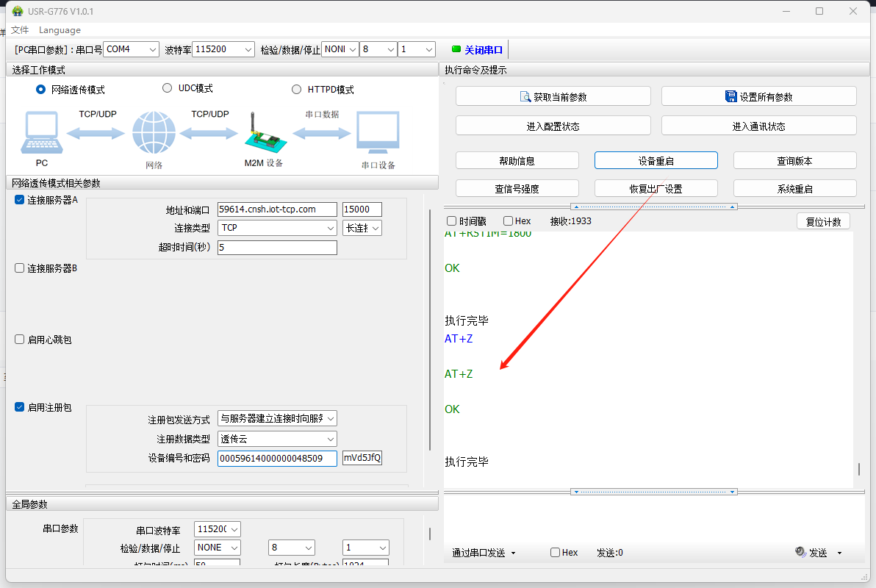This screenshot has height=588, width=876.
Task: Click the network globe icon
Action: coord(154,134)
